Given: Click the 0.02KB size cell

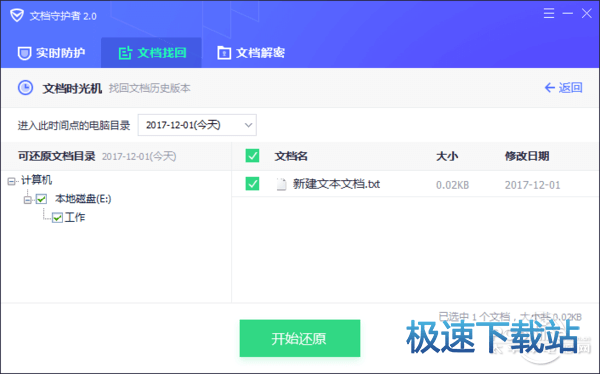Looking at the screenshot, I should 452,185.
